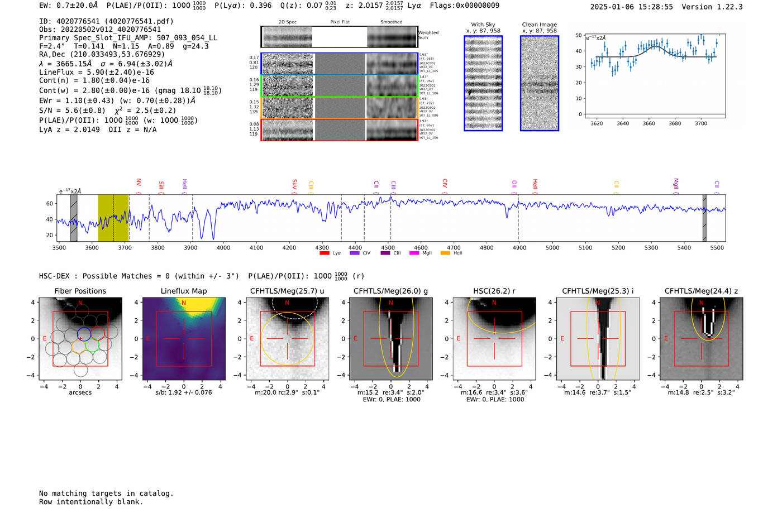Click the dark purple CIII legend swatch
The image size is (782, 532).
pos(385,253)
